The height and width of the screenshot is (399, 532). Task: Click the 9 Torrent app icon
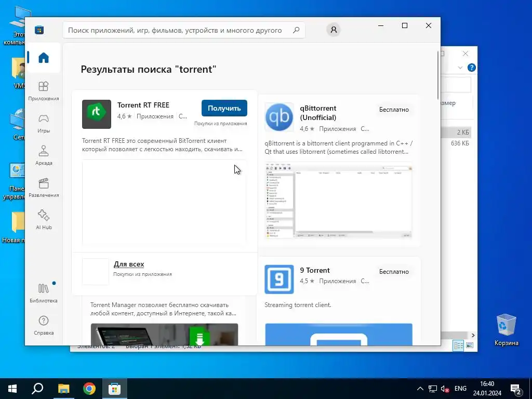(279, 279)
